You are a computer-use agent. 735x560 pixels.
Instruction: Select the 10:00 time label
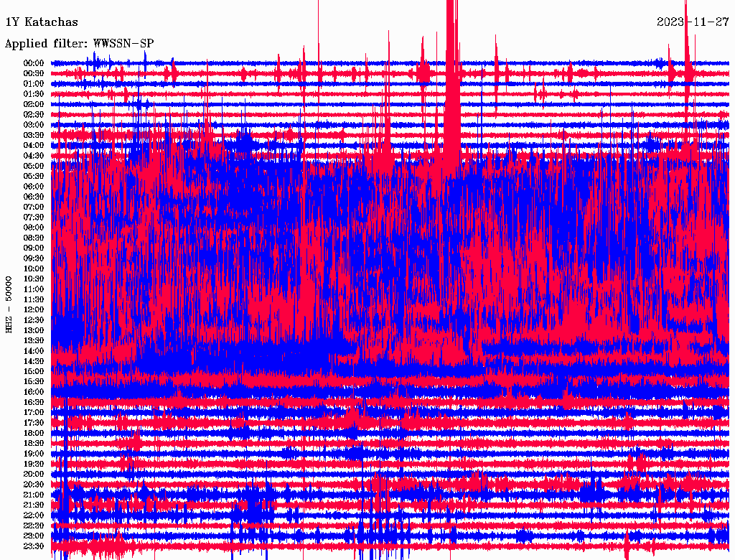(34, 269)
